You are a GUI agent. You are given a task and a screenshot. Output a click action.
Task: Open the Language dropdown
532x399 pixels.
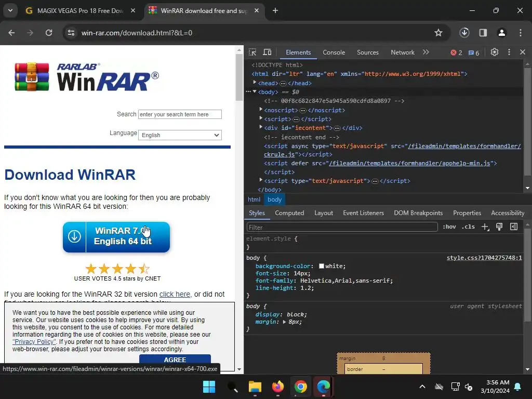180,135
